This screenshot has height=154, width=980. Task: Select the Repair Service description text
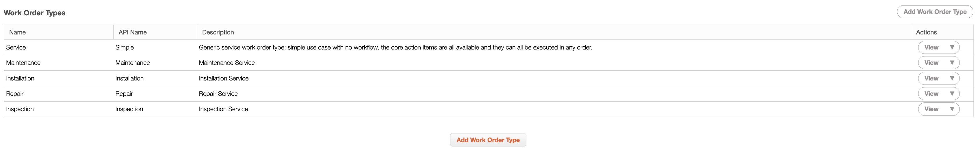(x=218, y=94)
